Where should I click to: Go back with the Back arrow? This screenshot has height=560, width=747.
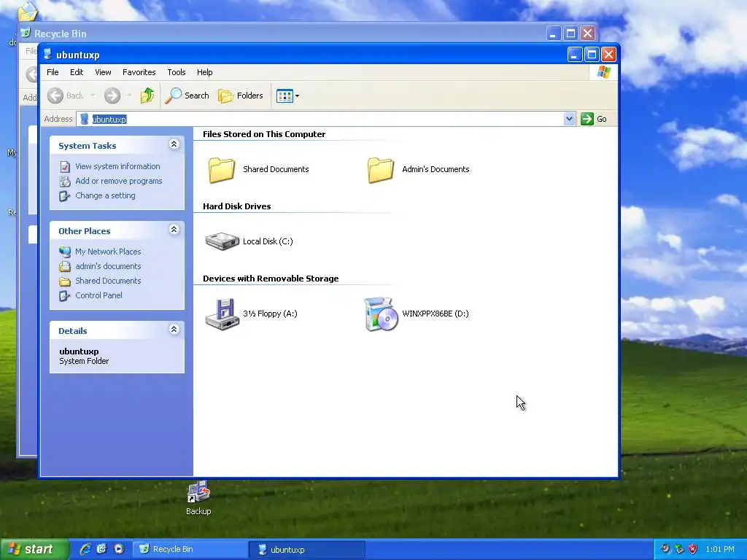point(65,96)
